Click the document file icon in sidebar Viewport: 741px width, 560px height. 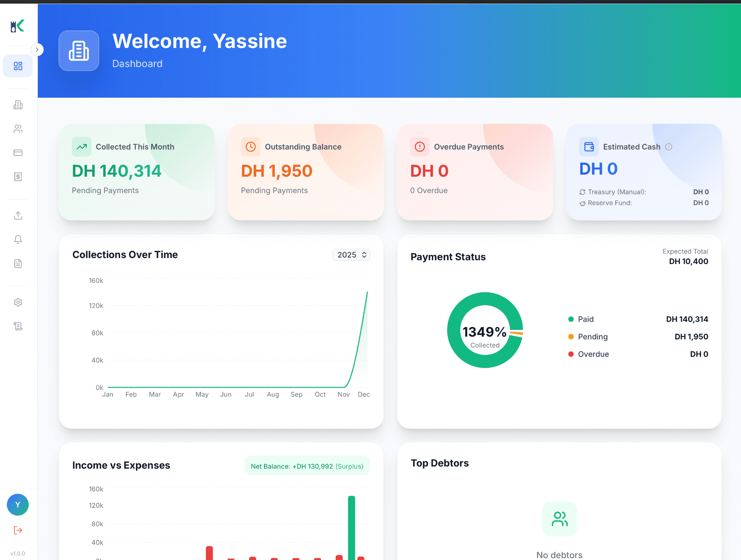tap(18, 263)
